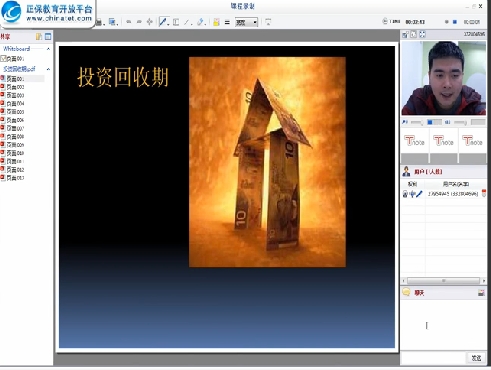491x370 pixels.
Task: Click the presenter webcam video
Action: point(444,78)
